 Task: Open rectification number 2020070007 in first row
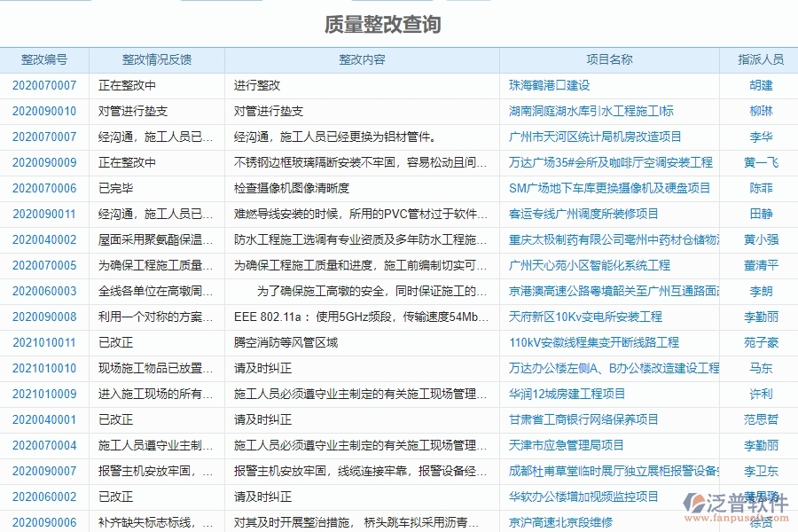click(x=45, y=85)
